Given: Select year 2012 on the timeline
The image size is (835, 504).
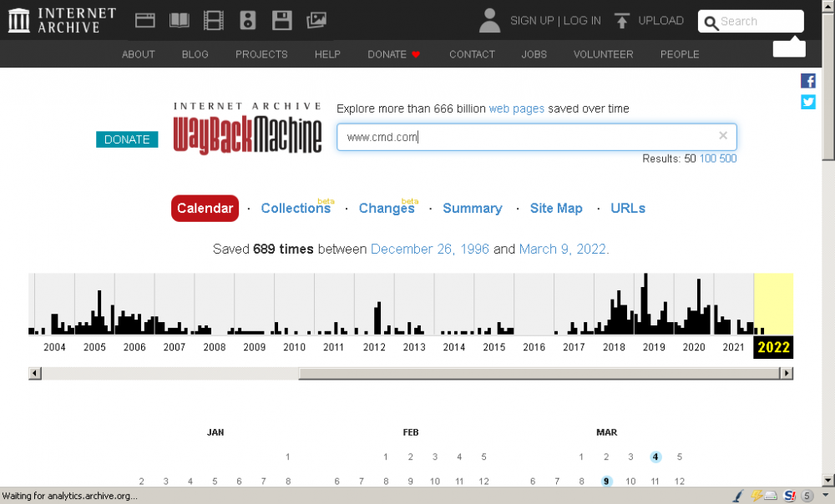Looking at the screenshot, I should tap(374, 347).
